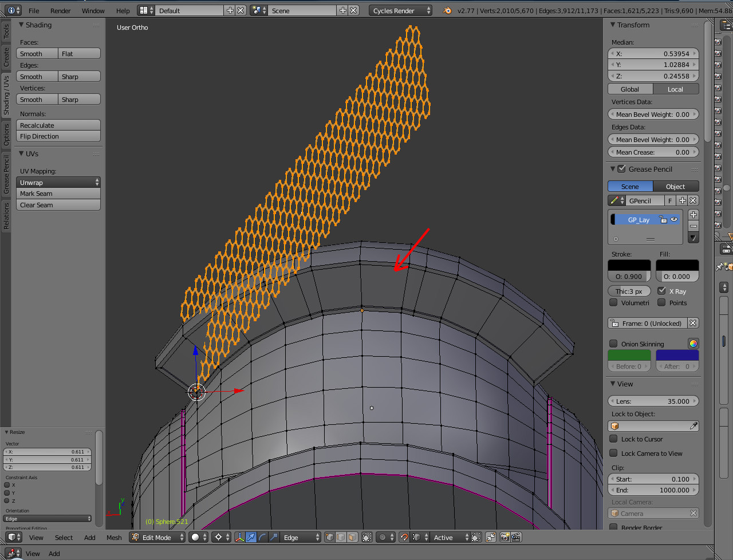The image size is (733, 560).
Task: Click the grease pencil Stroke color swatch
Action: [x=629, y=266]
